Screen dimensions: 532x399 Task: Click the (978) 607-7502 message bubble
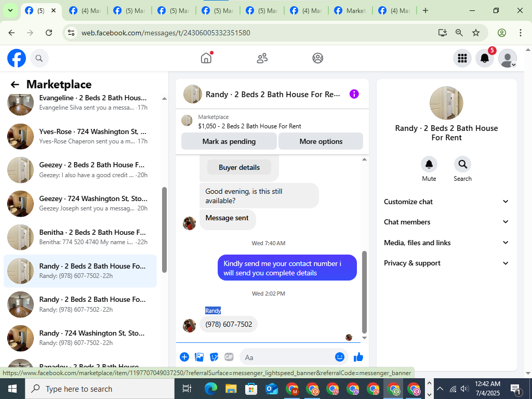tap(229, 324)
